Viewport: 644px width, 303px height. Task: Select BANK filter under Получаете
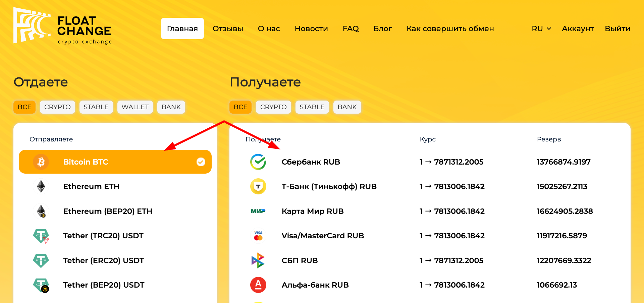(x=347, y=107)
